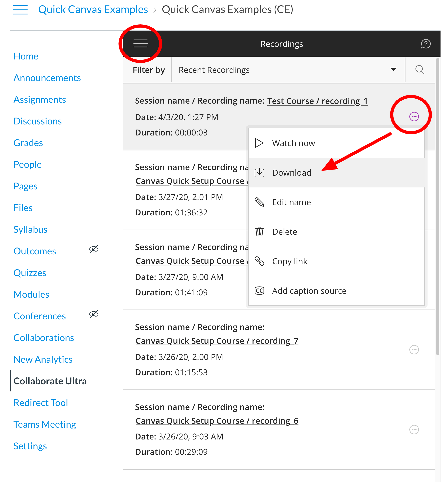The image size is (448, 482).
Task: Open the Quick Canvas Examples breadcrumb link
Action: pyautogui.click(x=93, y=10)
